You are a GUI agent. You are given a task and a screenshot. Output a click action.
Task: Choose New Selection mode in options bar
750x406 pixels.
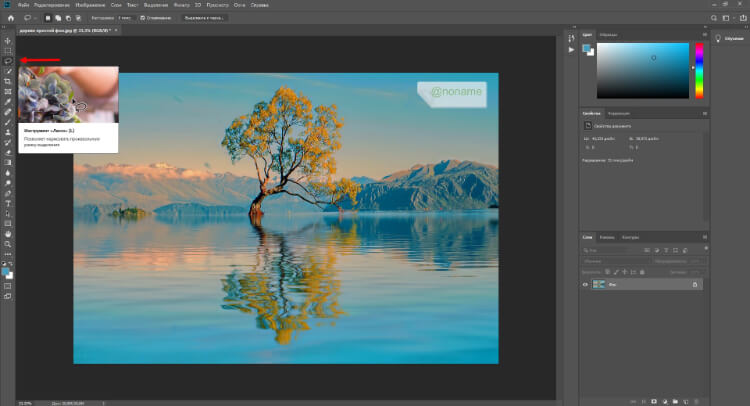coord(48,18)
